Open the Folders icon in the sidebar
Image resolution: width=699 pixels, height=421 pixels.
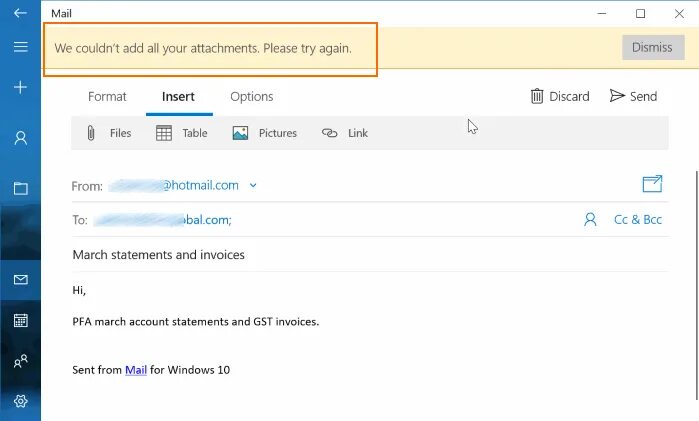pyautogui.click(x=21, y=188)
